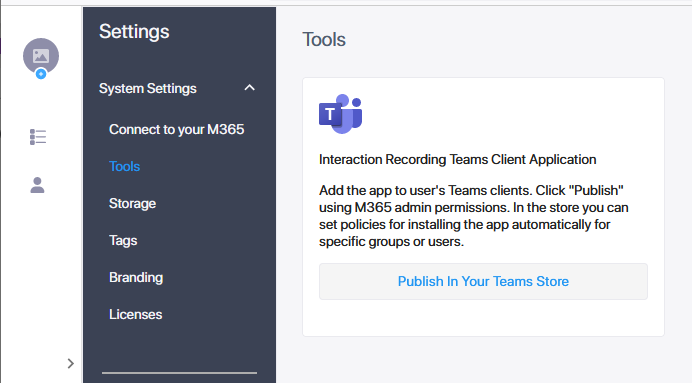Click Publish In Your Teams Store button
Viewport: 692px width, 383px height.
(483, 282)
